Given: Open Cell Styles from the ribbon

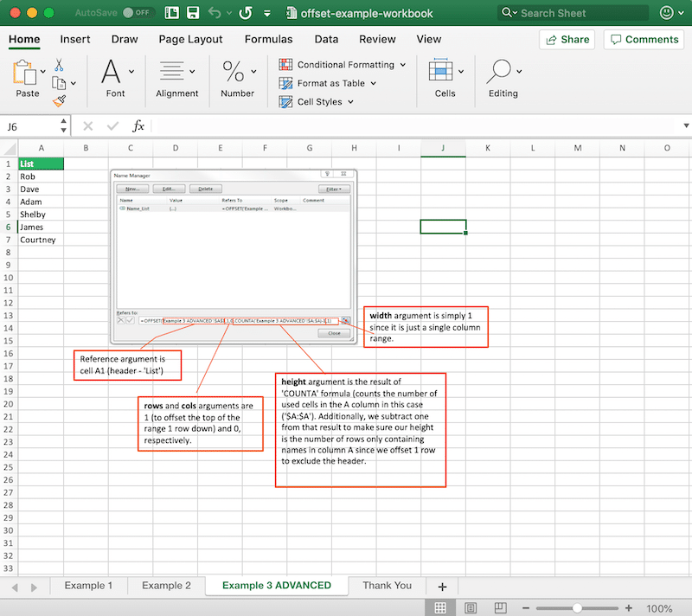Looking at the screenshot, I should [285, 101].
